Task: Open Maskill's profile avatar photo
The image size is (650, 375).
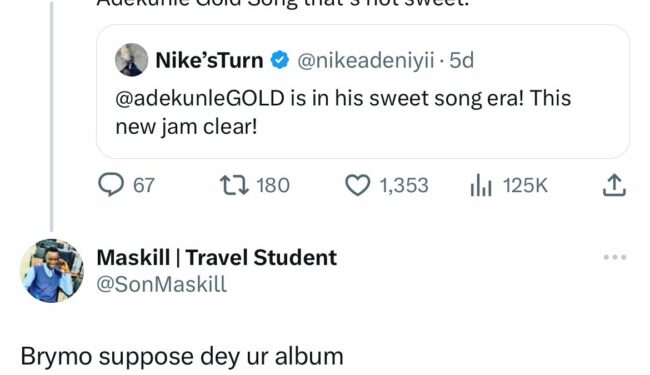Action: [52, 271]
